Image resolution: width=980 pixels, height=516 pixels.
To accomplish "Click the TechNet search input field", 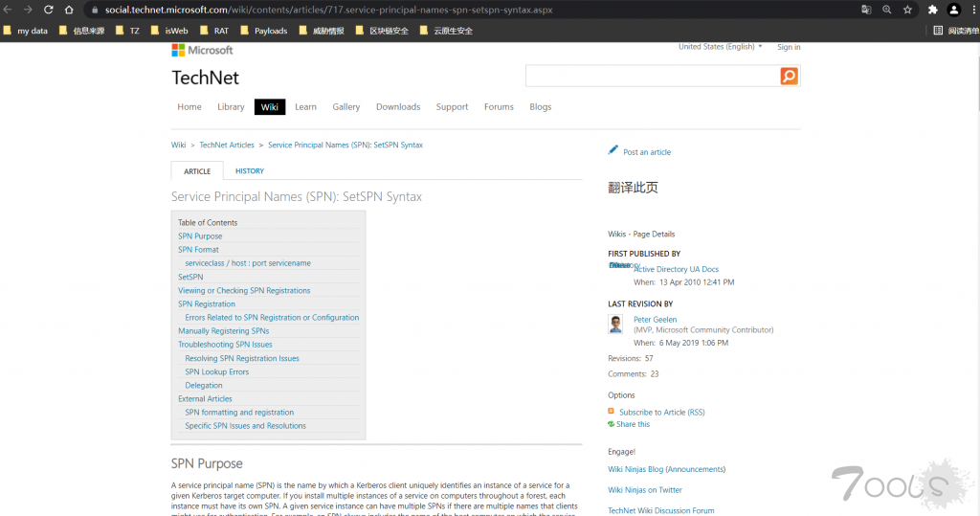I will pos(653,77).
